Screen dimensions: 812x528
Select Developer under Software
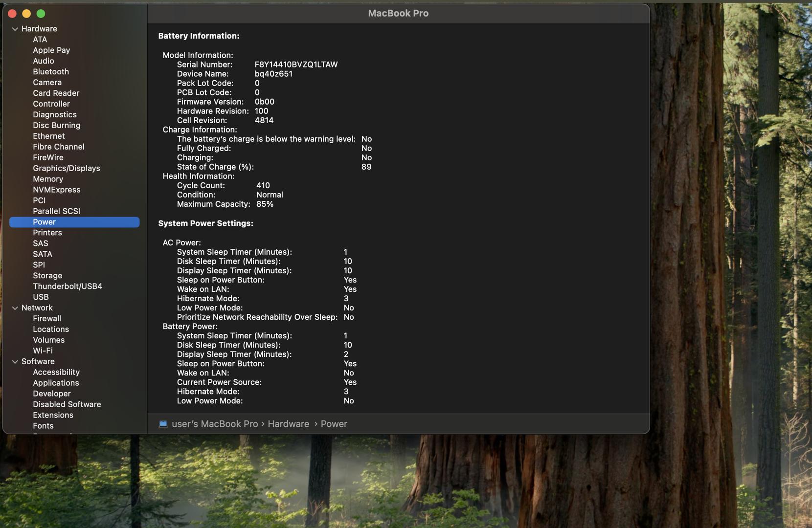[52, 395]
